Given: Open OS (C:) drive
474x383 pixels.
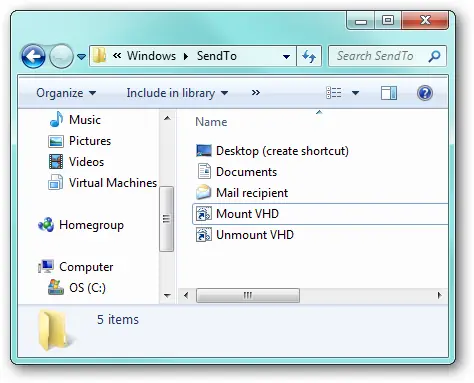Looking at the screenshot, I should tap(87, 288).
